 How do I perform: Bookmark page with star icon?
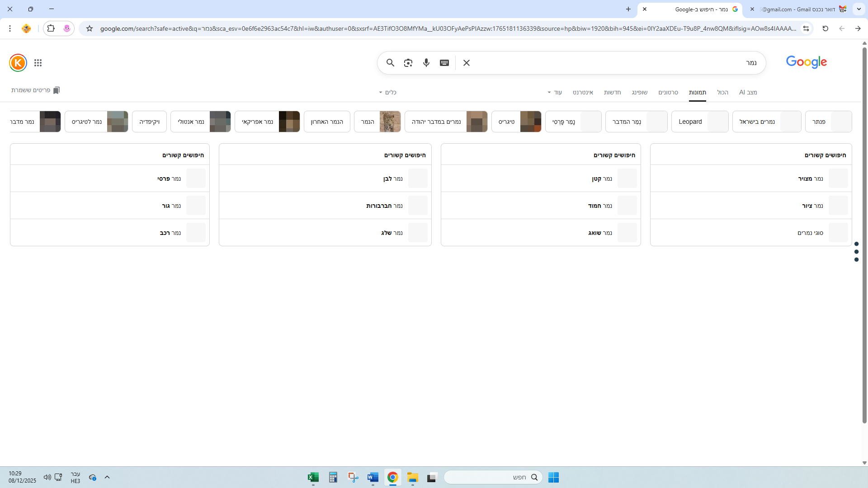tap(90, 28)
